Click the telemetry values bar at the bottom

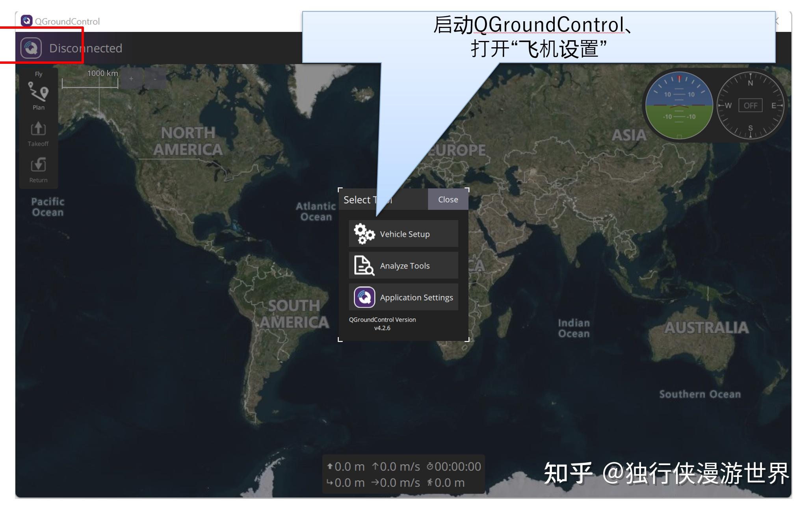pos(403,475)
